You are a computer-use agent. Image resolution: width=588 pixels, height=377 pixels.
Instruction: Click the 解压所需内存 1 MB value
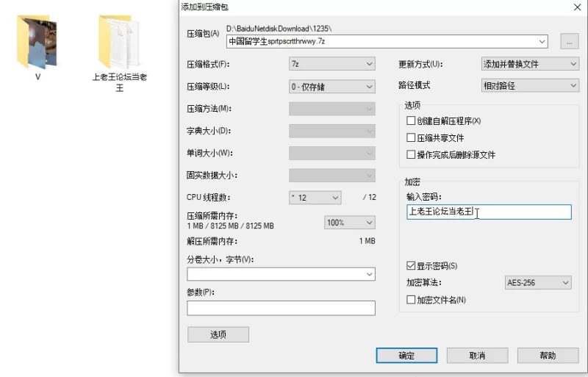[x=367, y=241]
